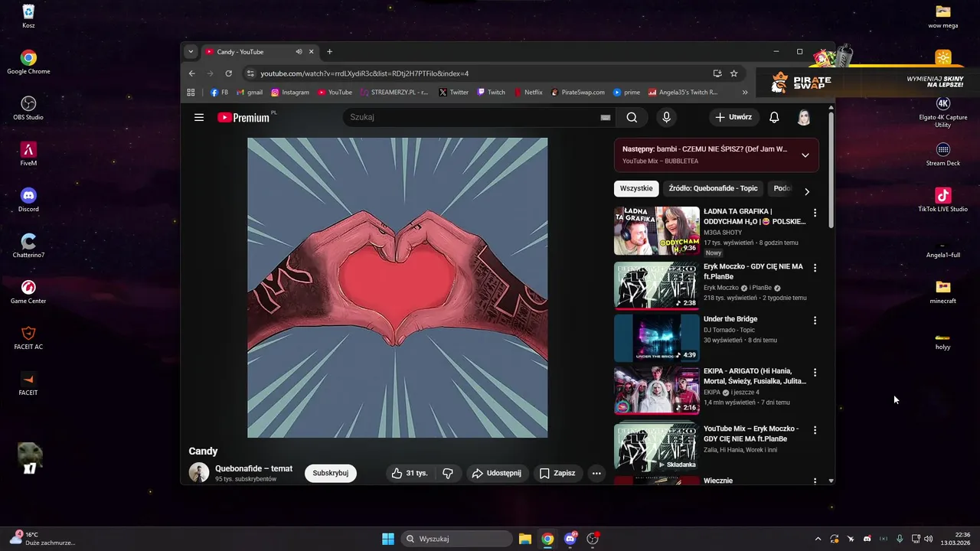Go back in Chrome
Image resolution: width=980 pixels, height=551 pixels.
[x=192, y=73]
